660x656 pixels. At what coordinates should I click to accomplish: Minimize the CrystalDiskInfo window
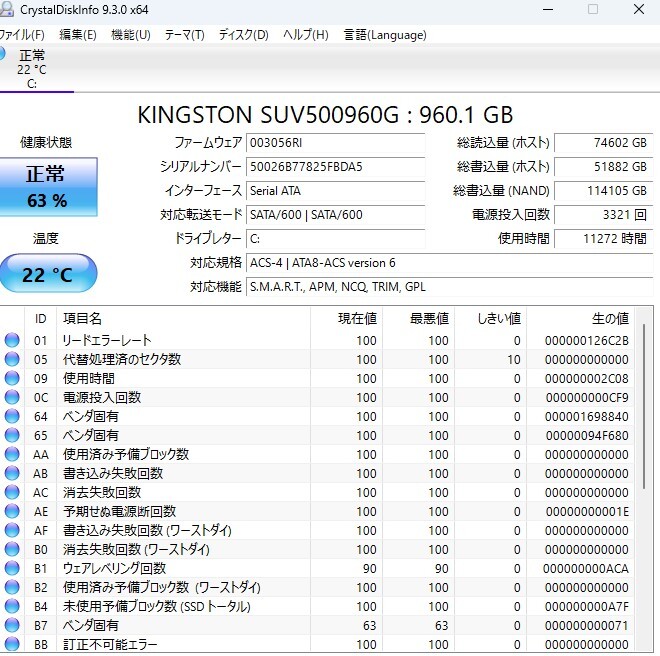[548, 9]
